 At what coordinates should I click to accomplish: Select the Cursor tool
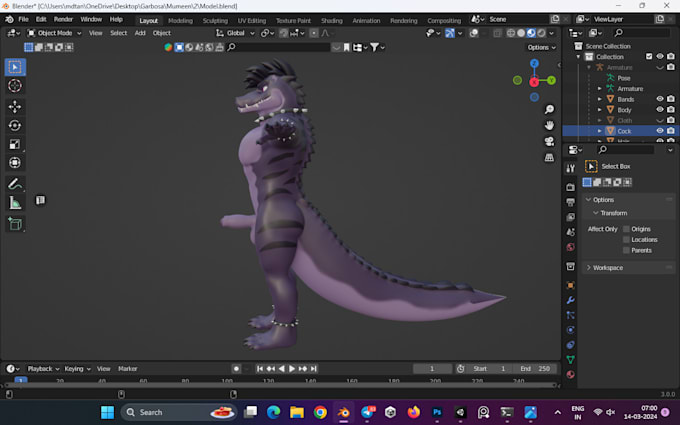tap(15, 86)
